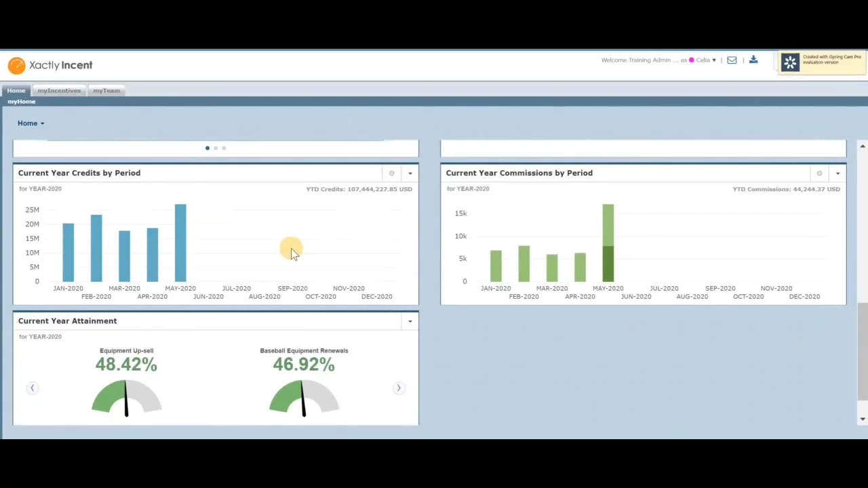Go to next attainment gauge with right arrow
This screenshot has width=868, height=488.
(399, 388)
